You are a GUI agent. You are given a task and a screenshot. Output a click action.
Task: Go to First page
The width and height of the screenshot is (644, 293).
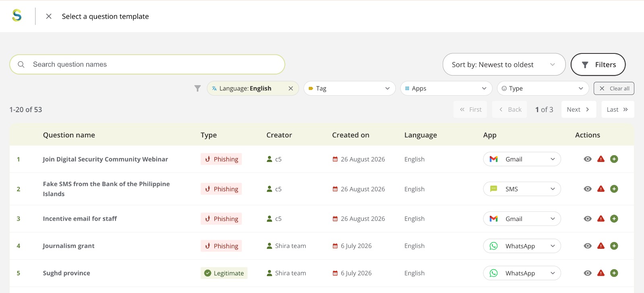pos(470,109)
